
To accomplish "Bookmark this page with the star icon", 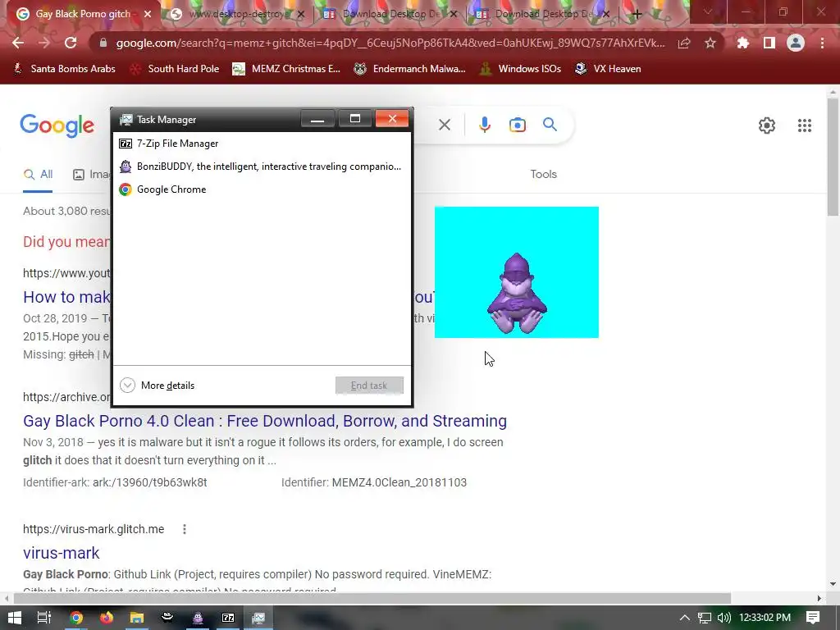I will [710, 43].
